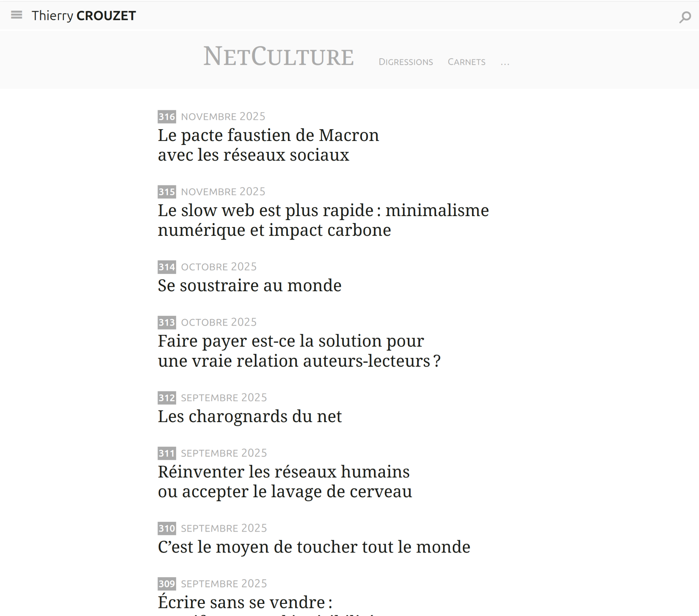Read "Se soustraire au monde" post
This screenshot has width=699, height=616.
tap(250, 286)
